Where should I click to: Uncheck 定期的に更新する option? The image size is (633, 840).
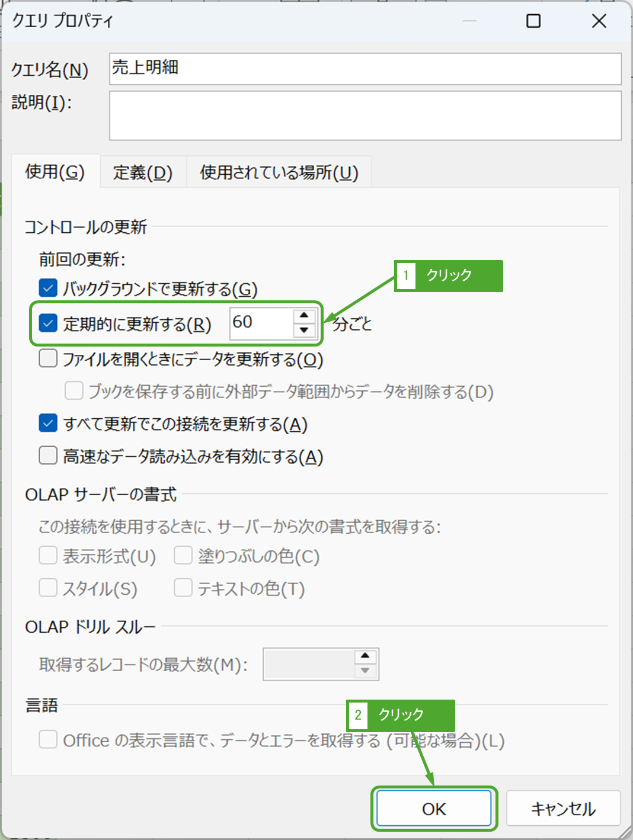pyautogui.click(x=47, y=324)
